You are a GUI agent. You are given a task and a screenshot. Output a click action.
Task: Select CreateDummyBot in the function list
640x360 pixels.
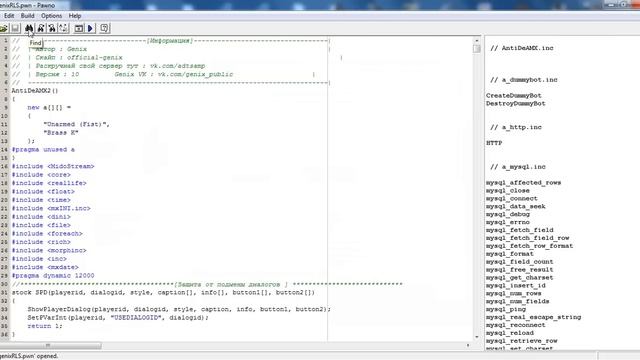513,96
